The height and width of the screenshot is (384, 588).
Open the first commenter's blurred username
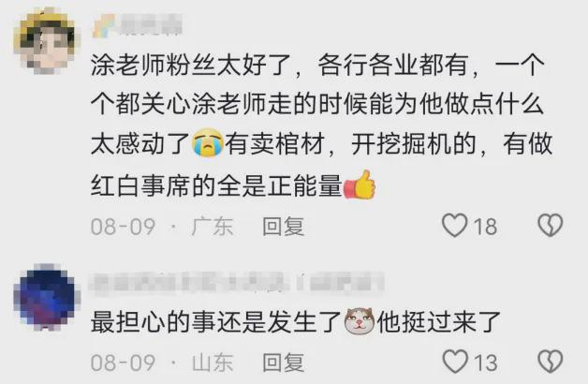[138, 25]
